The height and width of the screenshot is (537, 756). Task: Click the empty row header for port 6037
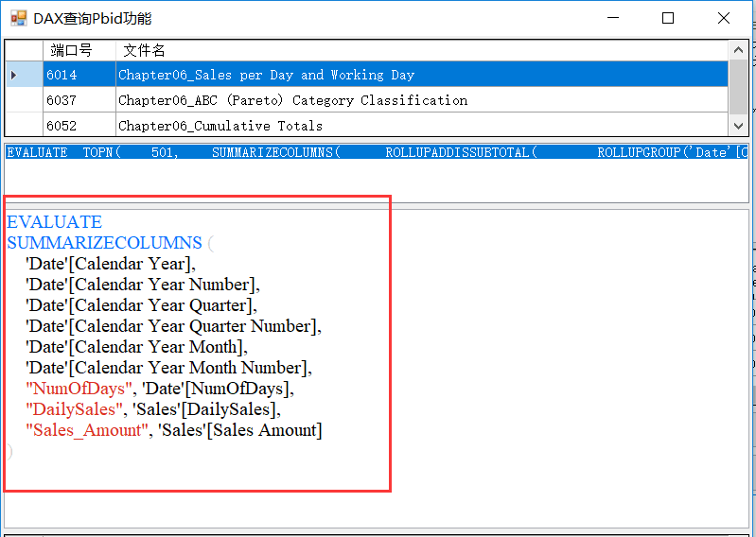point(24,100)
